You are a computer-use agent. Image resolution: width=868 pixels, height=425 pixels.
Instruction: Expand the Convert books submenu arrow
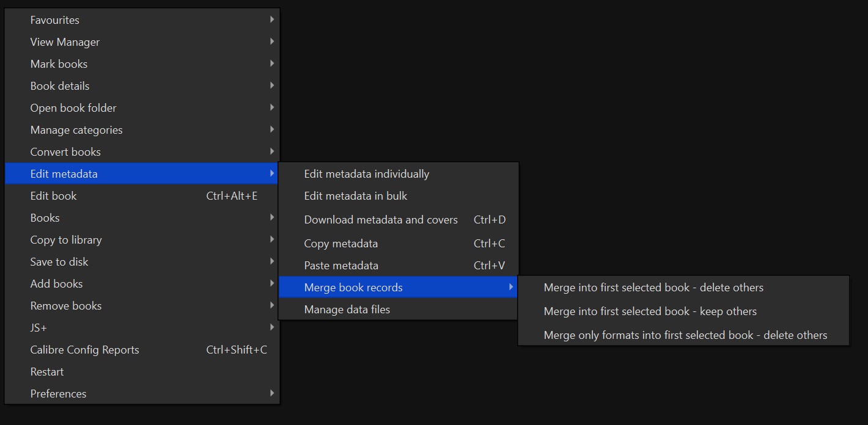pyautogui.click(x=271, y=151)
